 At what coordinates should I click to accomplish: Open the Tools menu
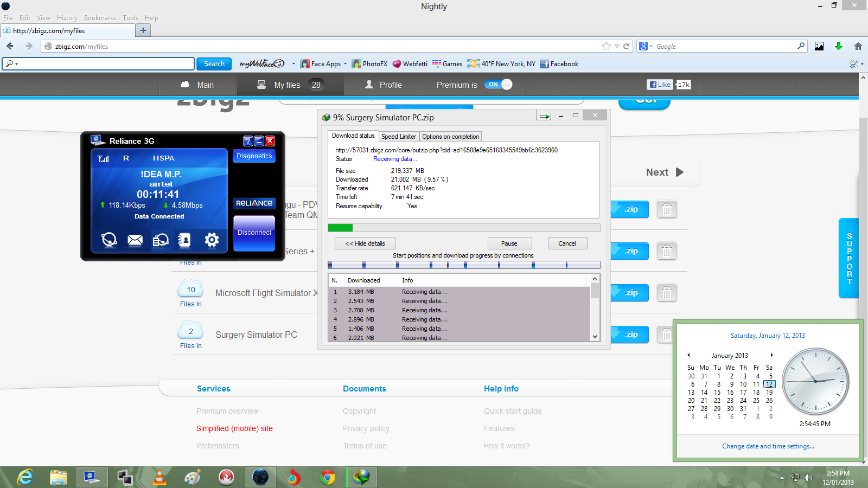click(130, 18)
